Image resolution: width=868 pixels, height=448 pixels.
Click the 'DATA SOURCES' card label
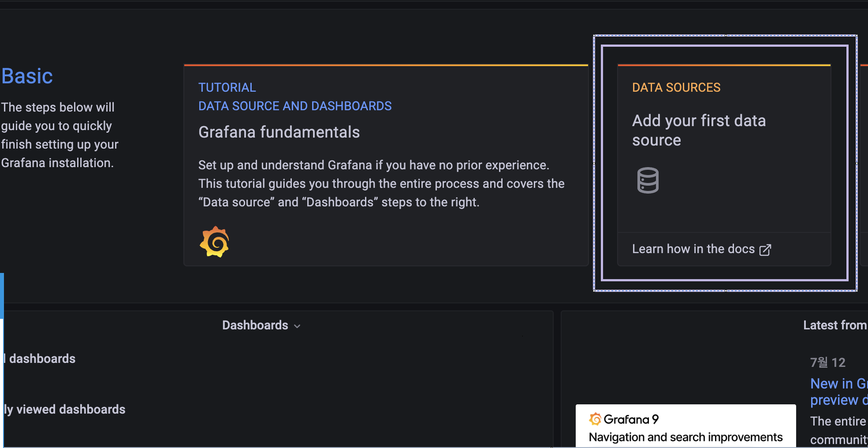point(676,87)
